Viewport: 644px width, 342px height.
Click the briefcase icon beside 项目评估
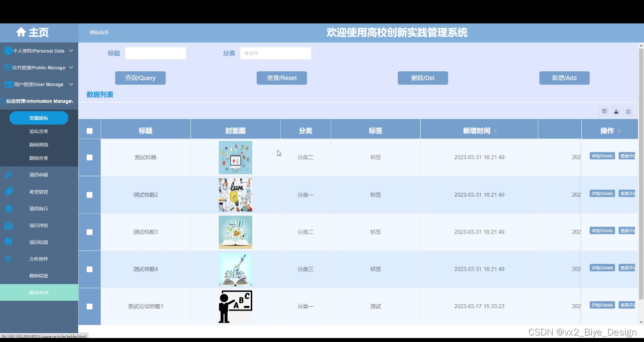click(x=8, y=226)
